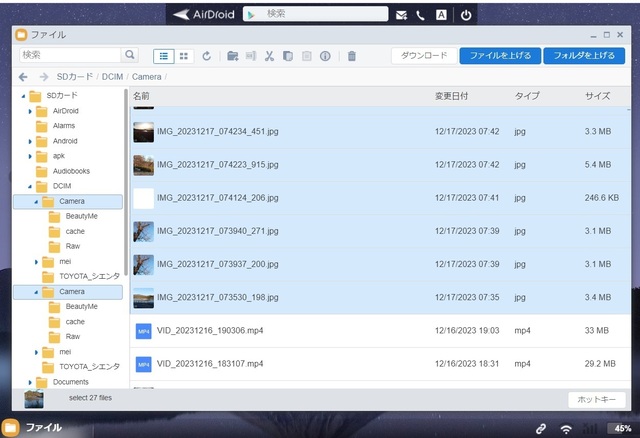Collapse the DCIM folder in tree
Image resolution: width=640 pixels, height=438 pixels.
(x=30, y=187)
